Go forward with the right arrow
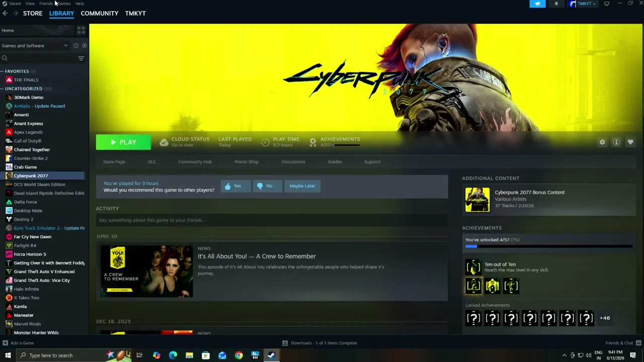This screenshot has height=362, width=644. (x=15, y=13)
